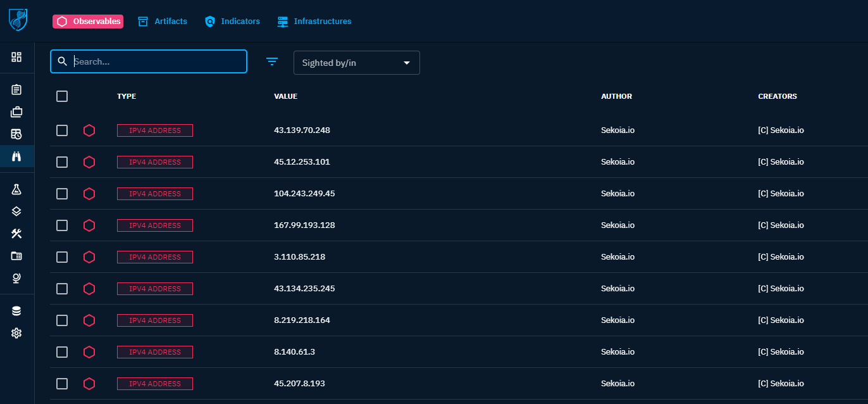The height and width of the screenshot is (404, 868).
Task: Check the box for 43.139.70.248
Action: click(62, 130)
